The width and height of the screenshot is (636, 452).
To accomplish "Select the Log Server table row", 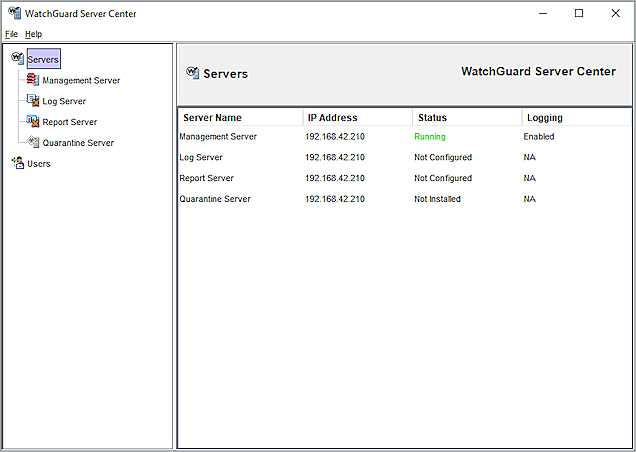I will pos(201,157).
